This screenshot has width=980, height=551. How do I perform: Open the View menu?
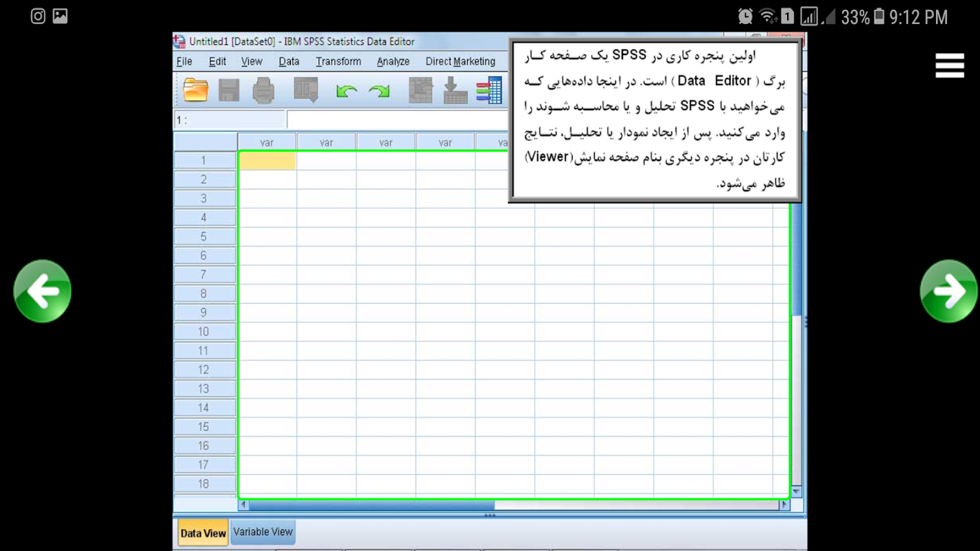[x=252, y=61]
